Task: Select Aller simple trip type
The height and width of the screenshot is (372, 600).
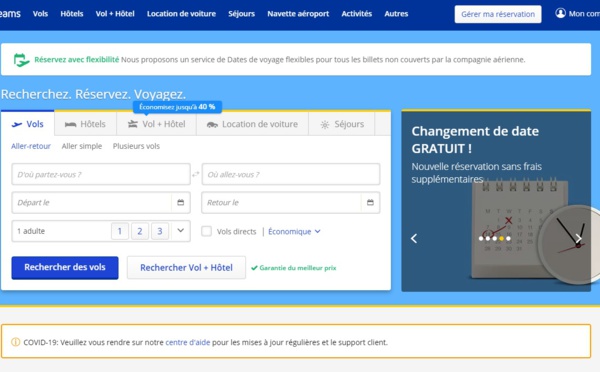Action: (x=82, y=146)
